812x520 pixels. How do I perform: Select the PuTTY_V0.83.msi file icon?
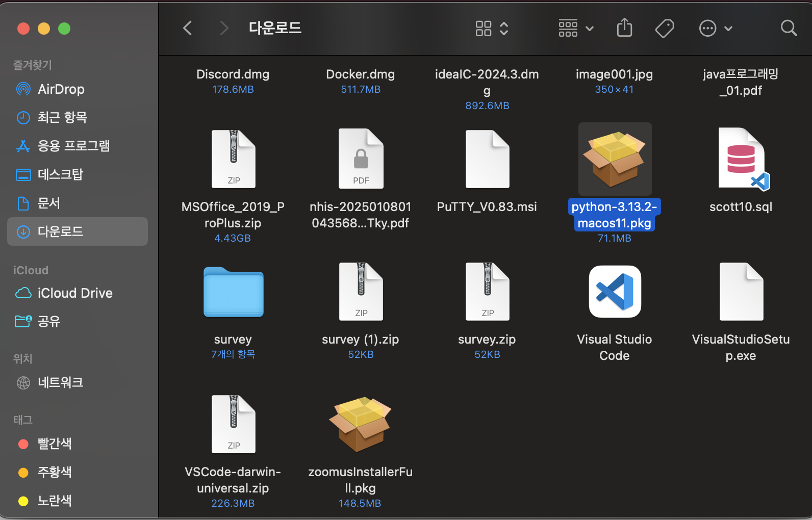coord(487,159)
